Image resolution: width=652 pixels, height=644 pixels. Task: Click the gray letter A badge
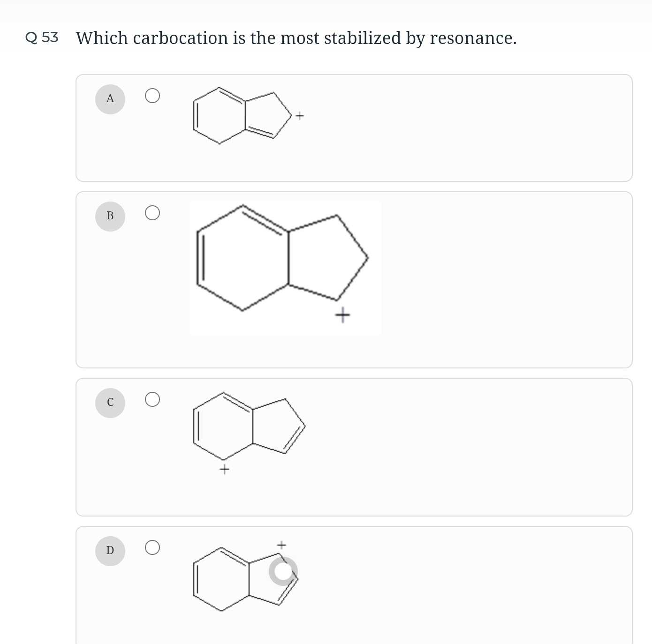pos(110,99)
